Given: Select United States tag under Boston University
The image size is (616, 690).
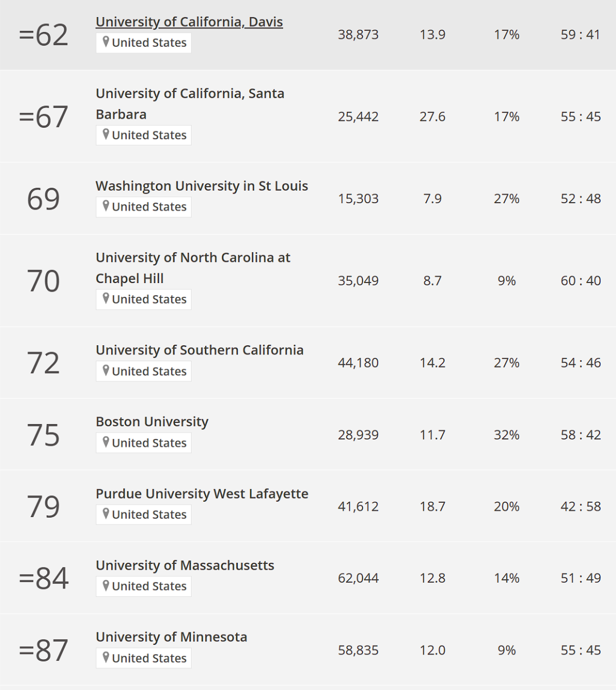Looking at the screenshot, I should click(x=144, y=443).
